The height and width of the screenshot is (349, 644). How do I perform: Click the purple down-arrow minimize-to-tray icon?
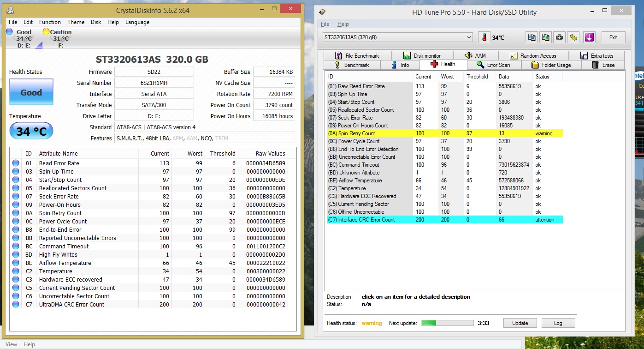click(x=589, y=37)
